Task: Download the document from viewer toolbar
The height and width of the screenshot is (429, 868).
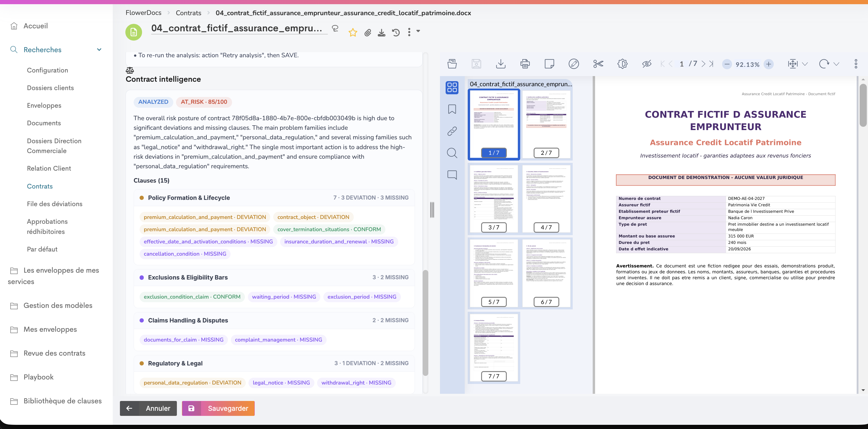Action: click(x=501, y=64)
